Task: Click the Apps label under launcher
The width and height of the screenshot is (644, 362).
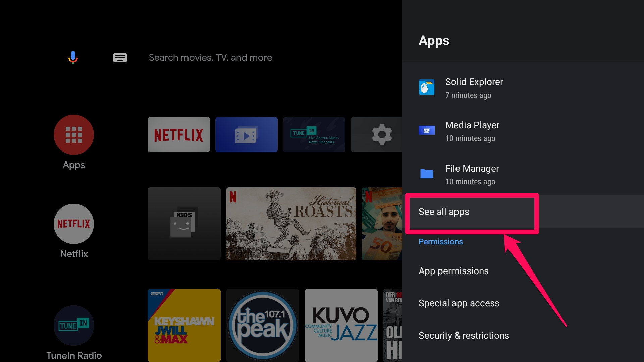Action: [74, 165]
